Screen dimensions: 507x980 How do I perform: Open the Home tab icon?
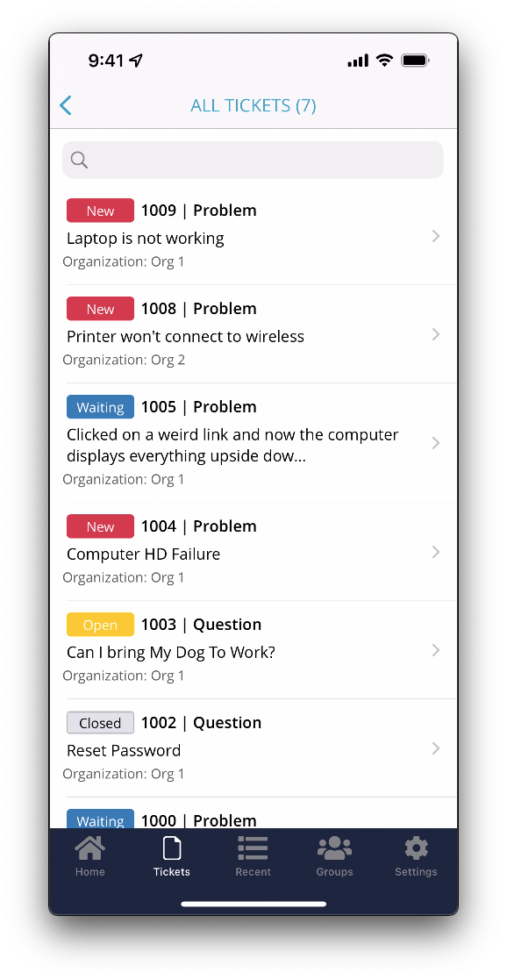tap(90, 848)
